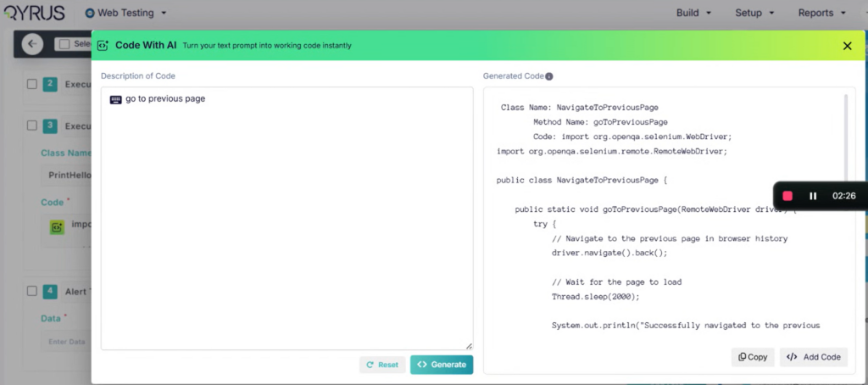Image resolution: width=868 pixels, height=385 pixels.
Task: Copy the generated code
Action: tap(753, 357)
